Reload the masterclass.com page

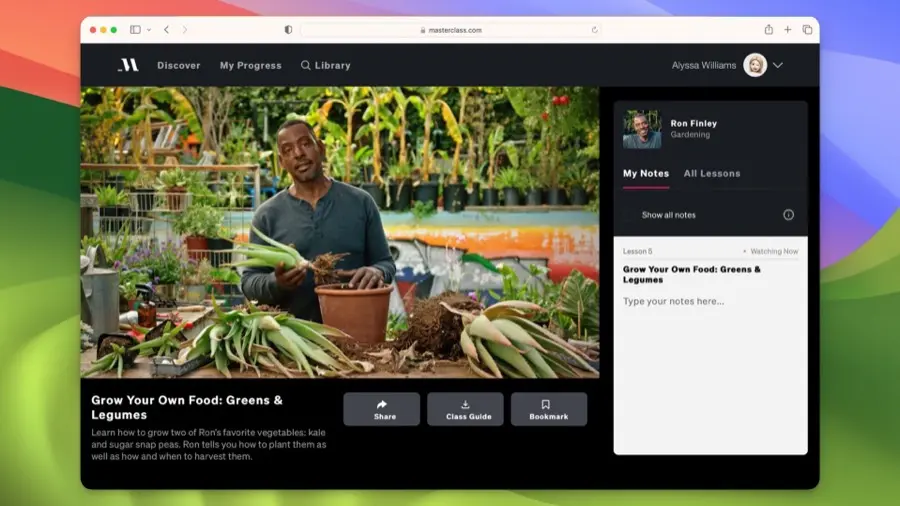[595, 30]
